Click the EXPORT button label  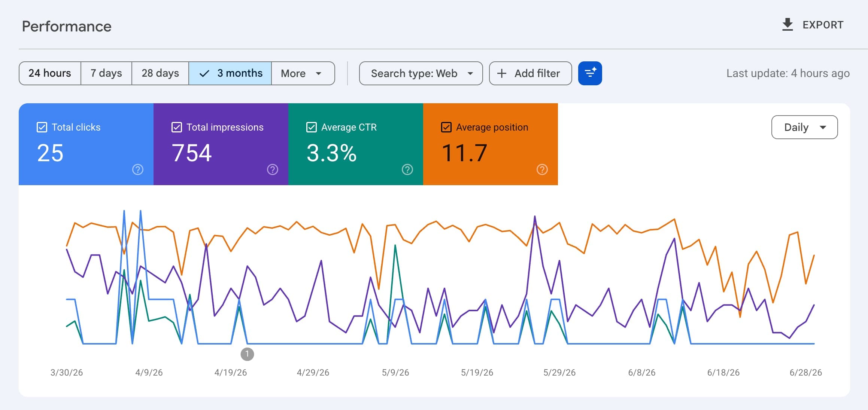(x=823, y=25)
